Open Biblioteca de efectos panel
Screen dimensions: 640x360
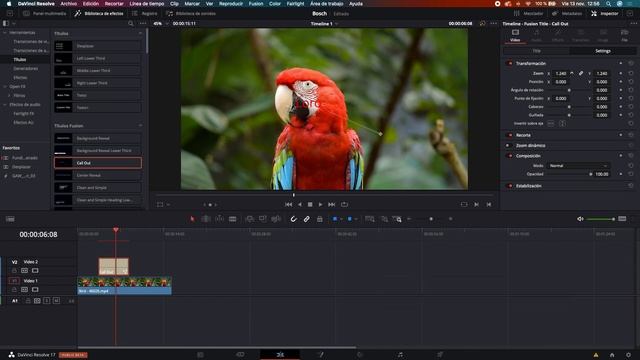click(x=99, y=13)
